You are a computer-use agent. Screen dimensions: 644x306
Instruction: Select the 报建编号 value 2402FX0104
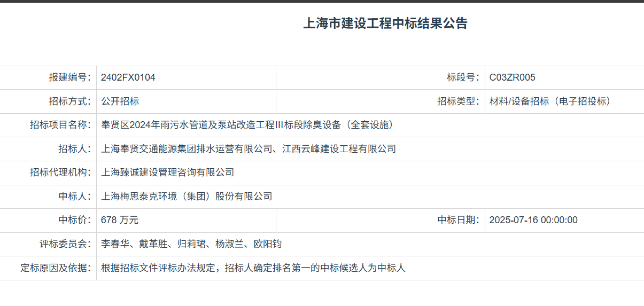[128, 77]
